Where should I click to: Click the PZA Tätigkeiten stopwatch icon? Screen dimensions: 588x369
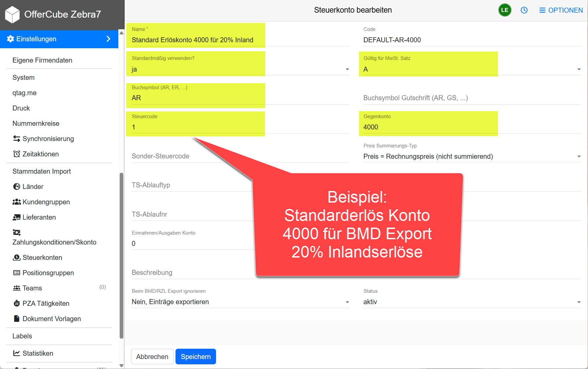click(17, 303)
